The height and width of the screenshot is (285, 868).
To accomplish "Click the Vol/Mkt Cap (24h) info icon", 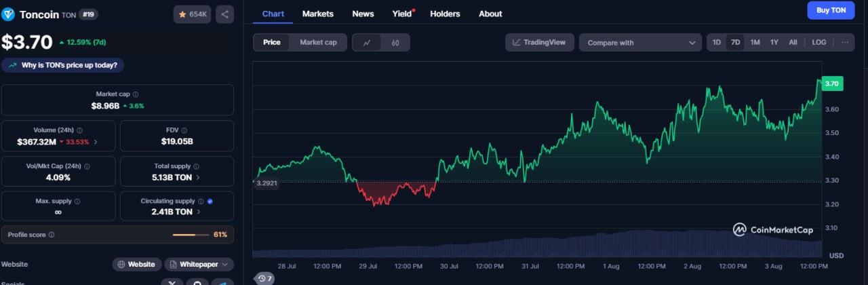I will pos(87,166).
